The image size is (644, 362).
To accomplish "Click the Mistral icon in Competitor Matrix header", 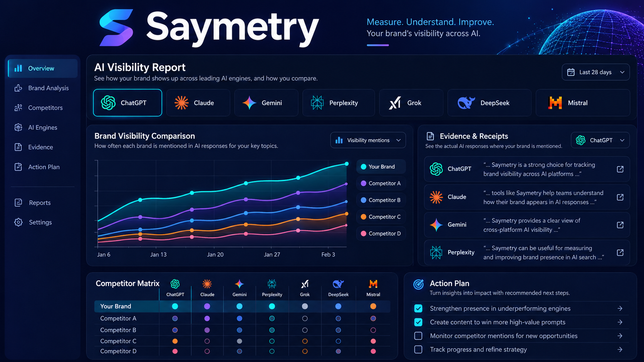I will 373,284.
